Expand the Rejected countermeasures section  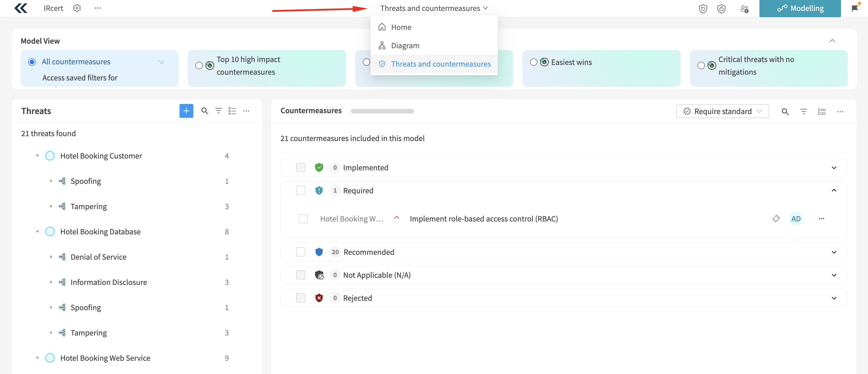tap(834, 298)
